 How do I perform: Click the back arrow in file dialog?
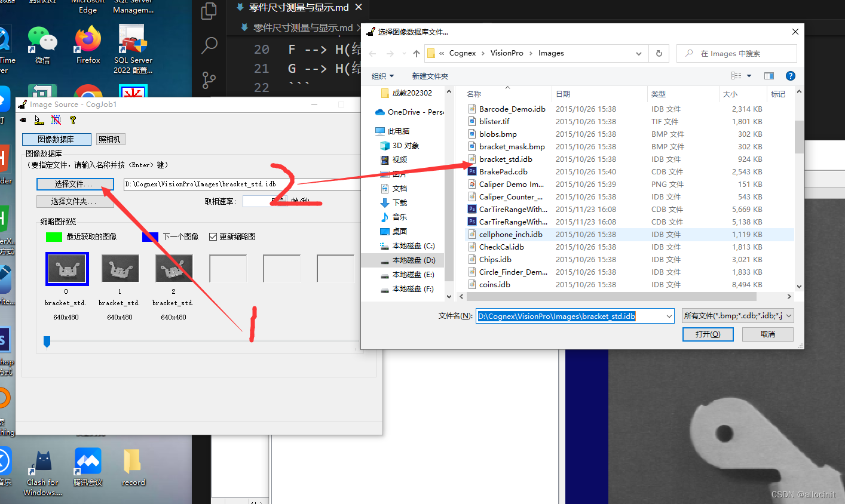373,53
